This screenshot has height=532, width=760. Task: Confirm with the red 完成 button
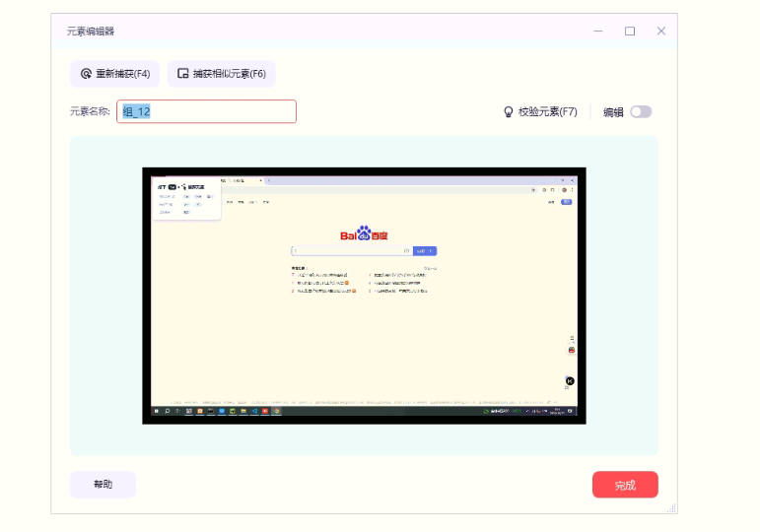(x=625, y=485)
